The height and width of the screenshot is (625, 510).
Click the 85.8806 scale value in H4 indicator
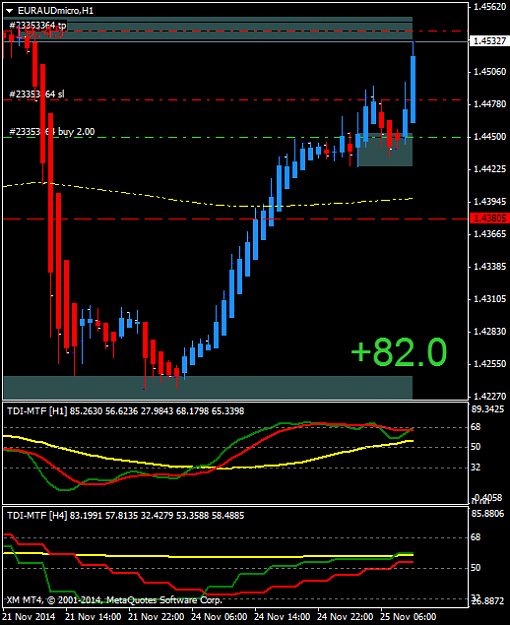488,513
